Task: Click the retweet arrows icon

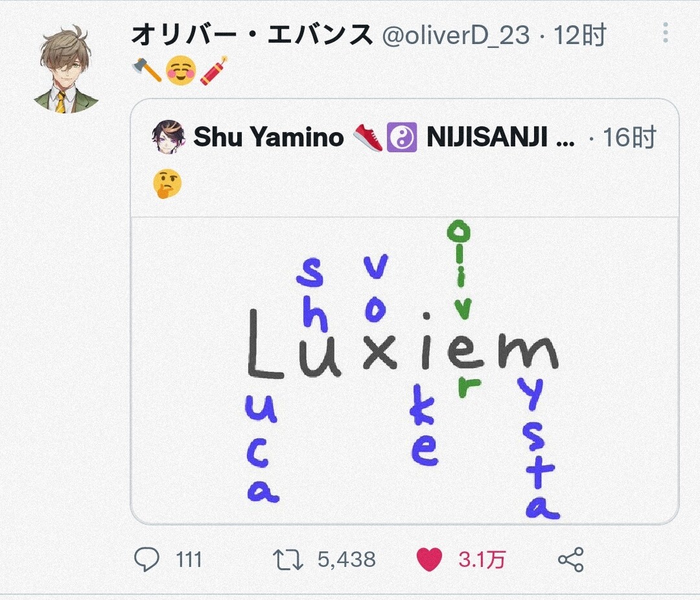Action: pos(287,560)
